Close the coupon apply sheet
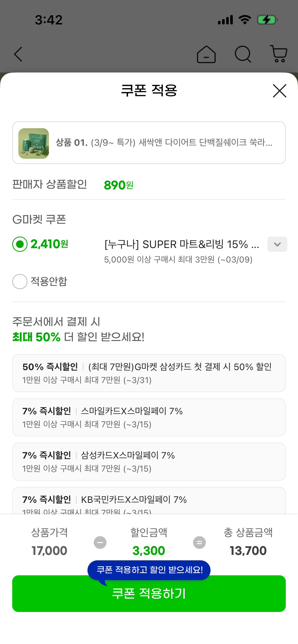 click(x=279, y=91)
